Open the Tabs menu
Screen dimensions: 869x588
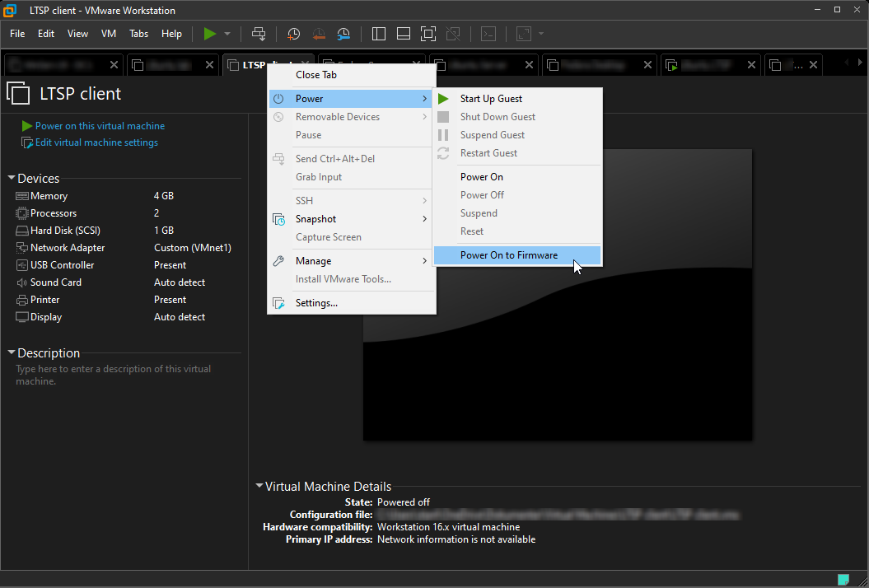(x=138, y=34)
